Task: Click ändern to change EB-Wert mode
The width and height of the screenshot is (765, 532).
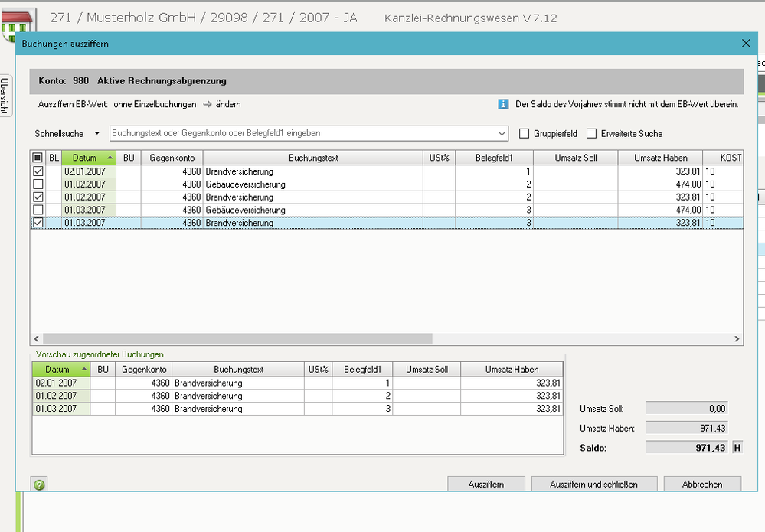Action: click(228, 104)
